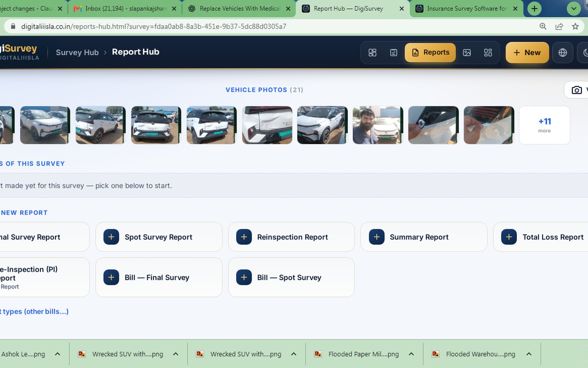Open the photo of bearded man
This screenshot has width=588, height=368.
378,125
